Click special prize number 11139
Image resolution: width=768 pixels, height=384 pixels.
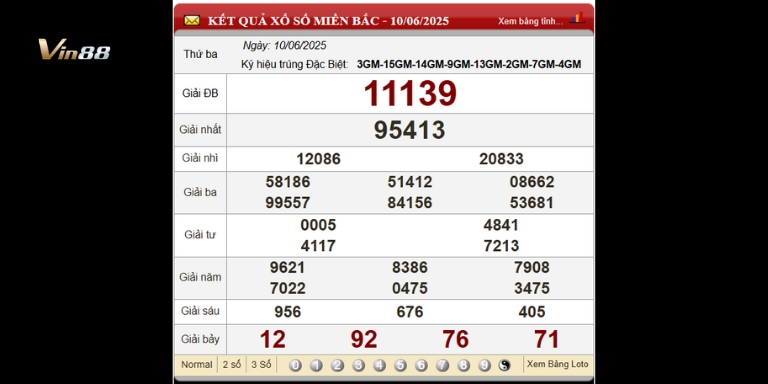(x=410, y=94)
